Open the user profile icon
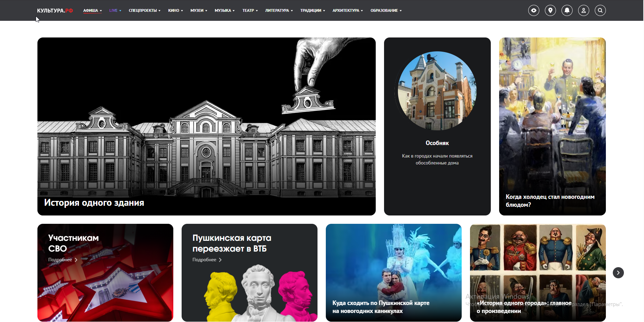644x322 pixels. pos(583,10)
